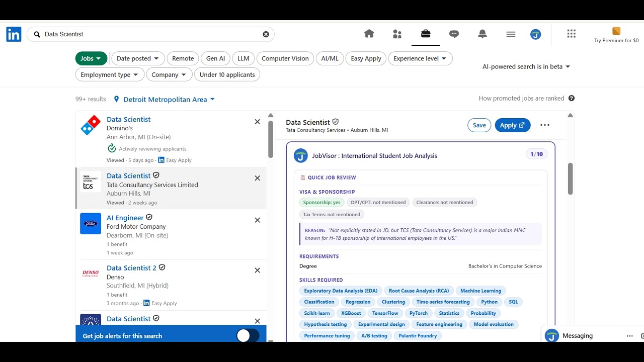This screenshot has height=362, width=644.
Task: Click the search magnifier icon
Action: pyautogui.click(x=37, y=34)
